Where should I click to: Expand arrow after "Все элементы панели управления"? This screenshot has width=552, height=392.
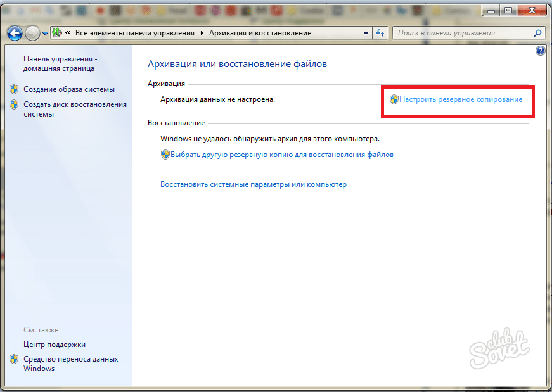(202, 33)
